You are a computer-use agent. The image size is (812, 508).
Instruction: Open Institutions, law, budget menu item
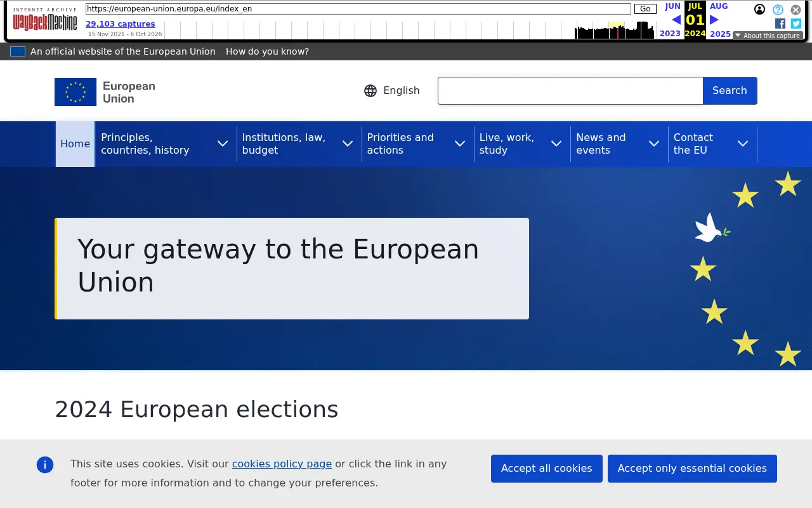point(284,144)
